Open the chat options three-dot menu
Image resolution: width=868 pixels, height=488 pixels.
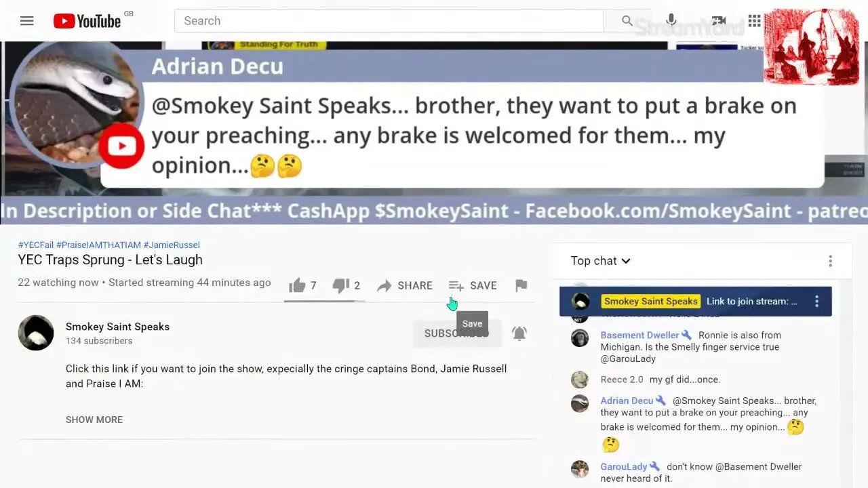[830, 261]
